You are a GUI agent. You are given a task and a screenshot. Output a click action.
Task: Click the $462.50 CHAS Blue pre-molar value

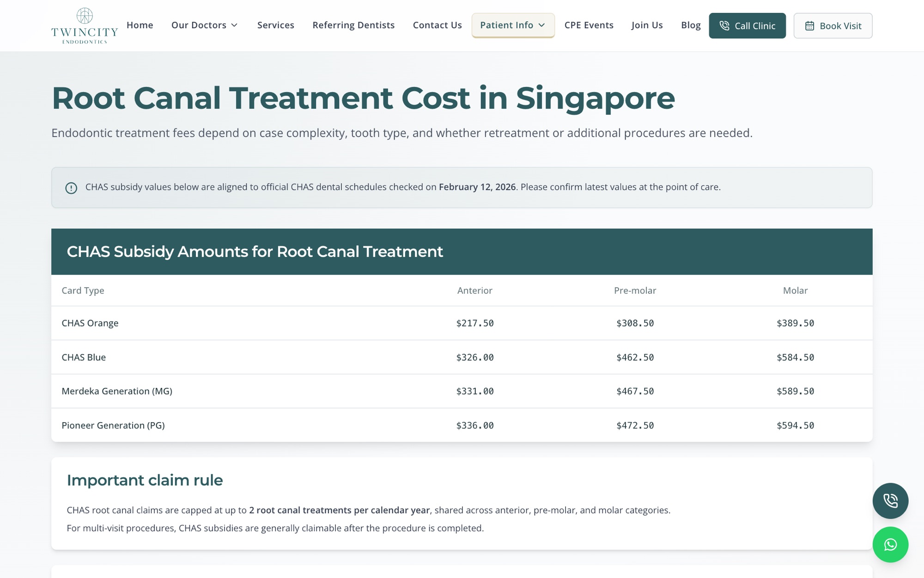(635, 357)
